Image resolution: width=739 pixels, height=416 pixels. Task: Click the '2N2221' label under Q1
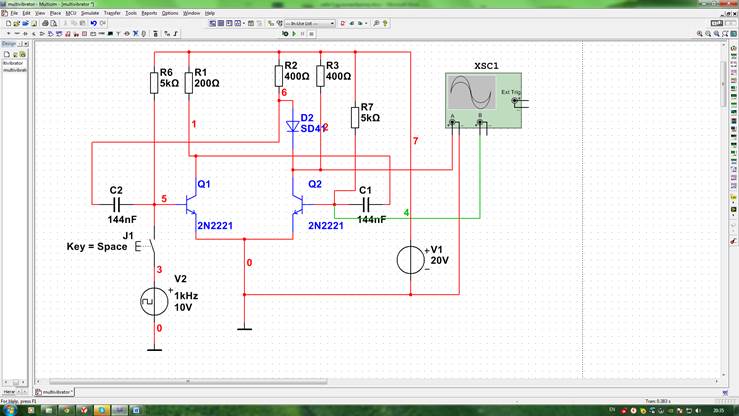coord(215,226)
